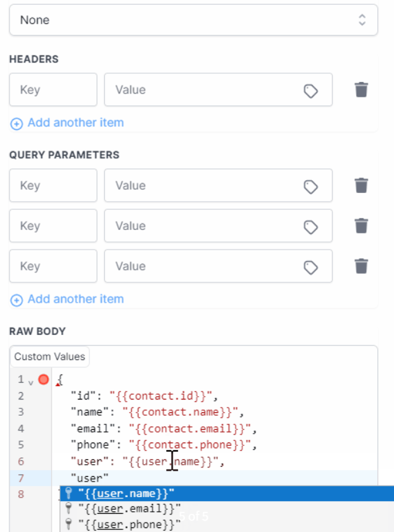Click Add another item under Query Parameters
Image resolution: width=394 pixels, height=532 pixels.
pyautogui.click(x=67, y=299)
